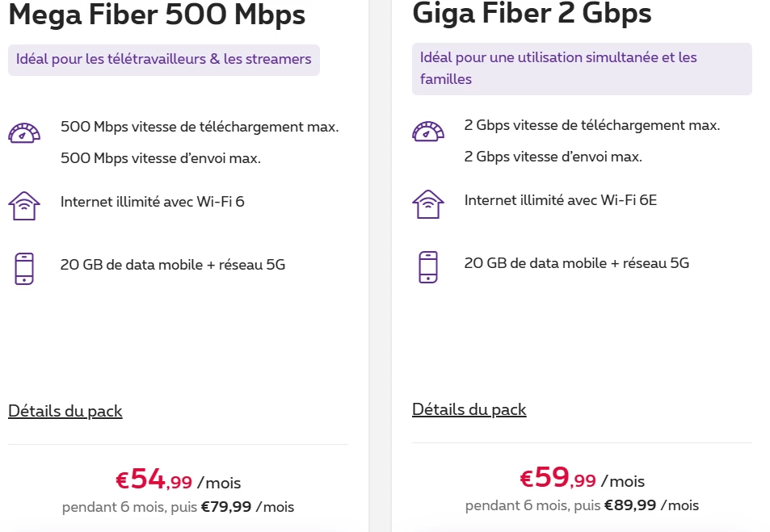
Task: Select the Giga Fiber 2 Gbps heading
Action: click(532, 13)
